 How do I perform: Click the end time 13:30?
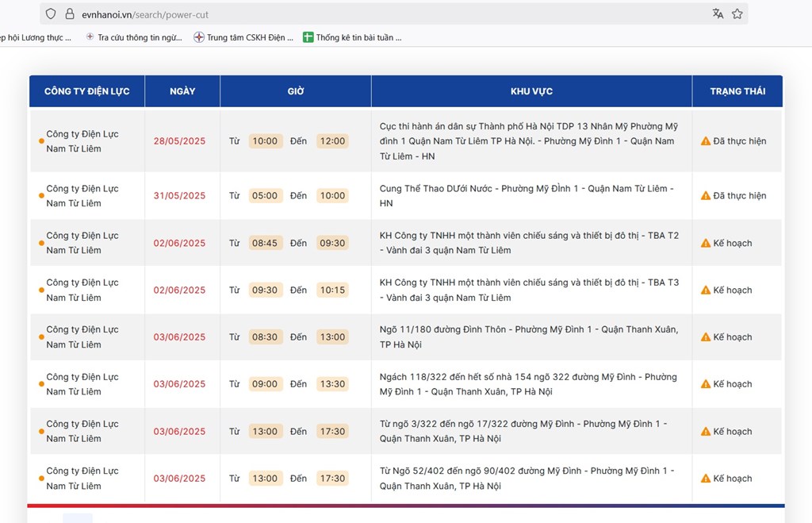click(x=332, y=384)
